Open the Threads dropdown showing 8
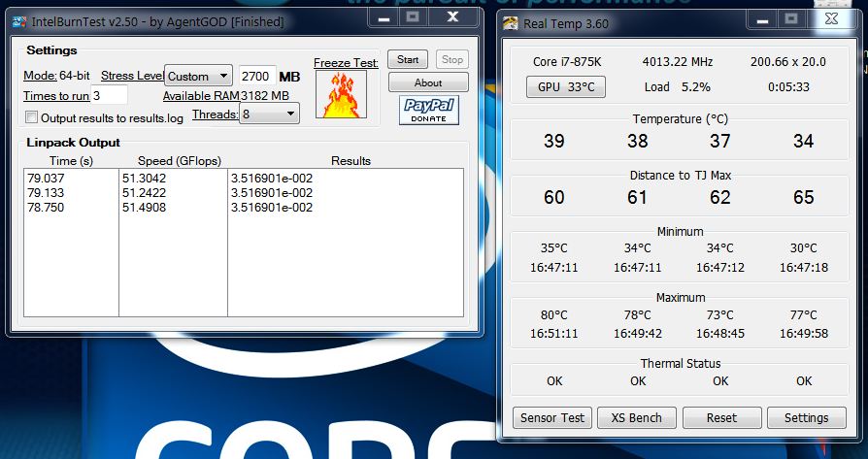 coord(269,114)
